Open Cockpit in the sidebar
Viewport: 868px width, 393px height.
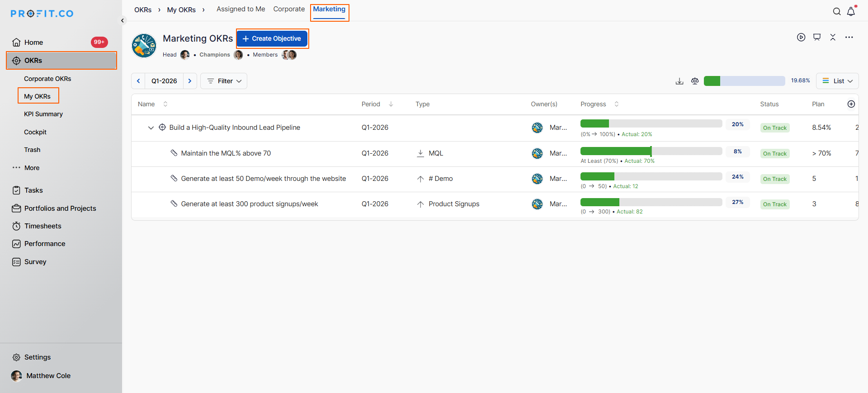click(35, 132)
